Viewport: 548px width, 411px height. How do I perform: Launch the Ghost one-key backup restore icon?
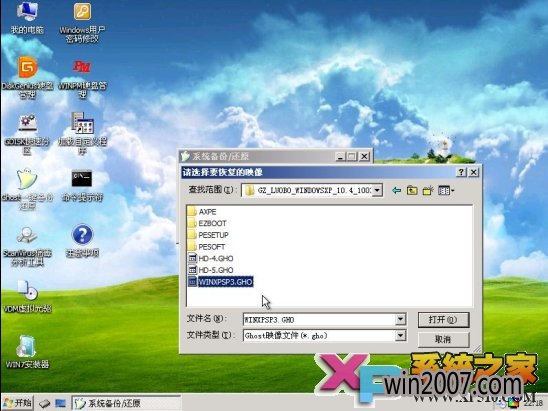click(27, 189)
